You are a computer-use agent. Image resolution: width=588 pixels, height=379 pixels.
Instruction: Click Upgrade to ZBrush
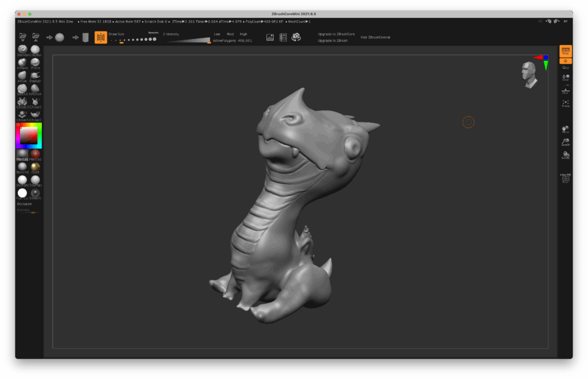(x=332, y=41)
